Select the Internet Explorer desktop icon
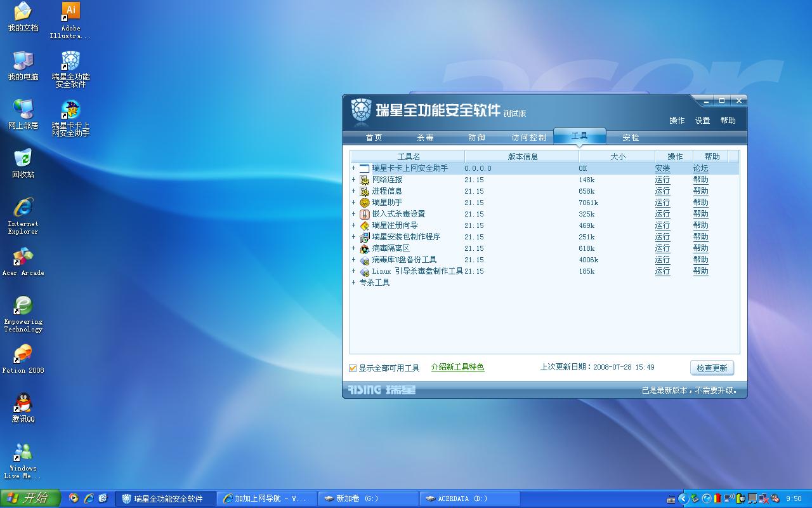The width and height of the screenshot is (812, 508). (23, 216)
